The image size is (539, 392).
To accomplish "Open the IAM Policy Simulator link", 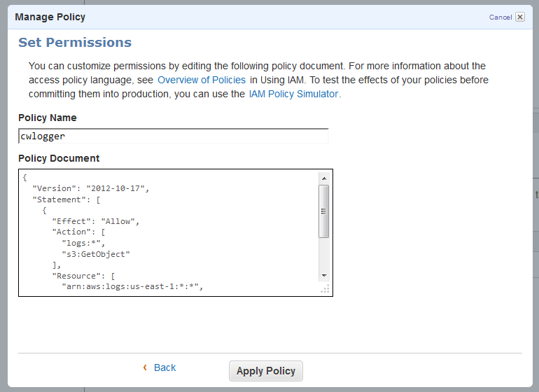I will [293, 94].
